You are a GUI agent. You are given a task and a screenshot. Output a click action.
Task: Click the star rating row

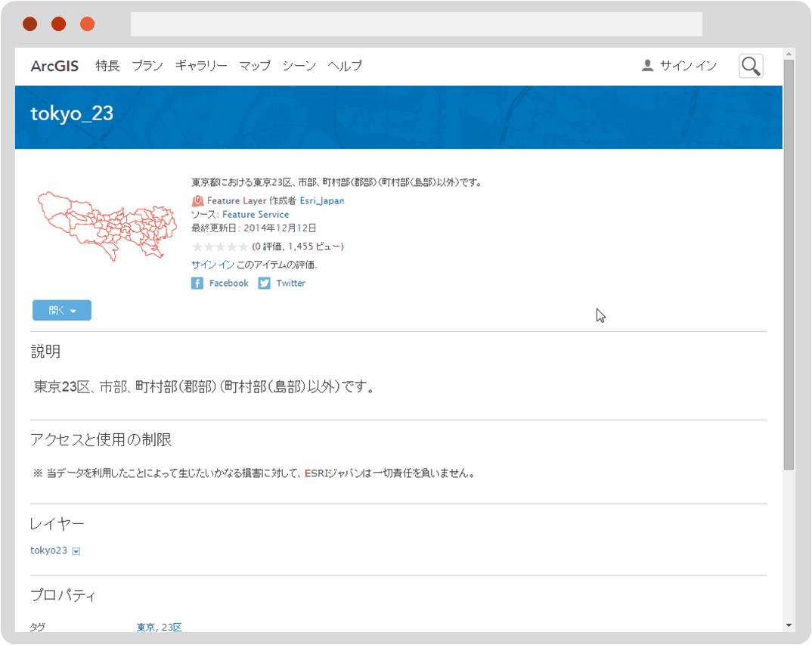(220, 247)
